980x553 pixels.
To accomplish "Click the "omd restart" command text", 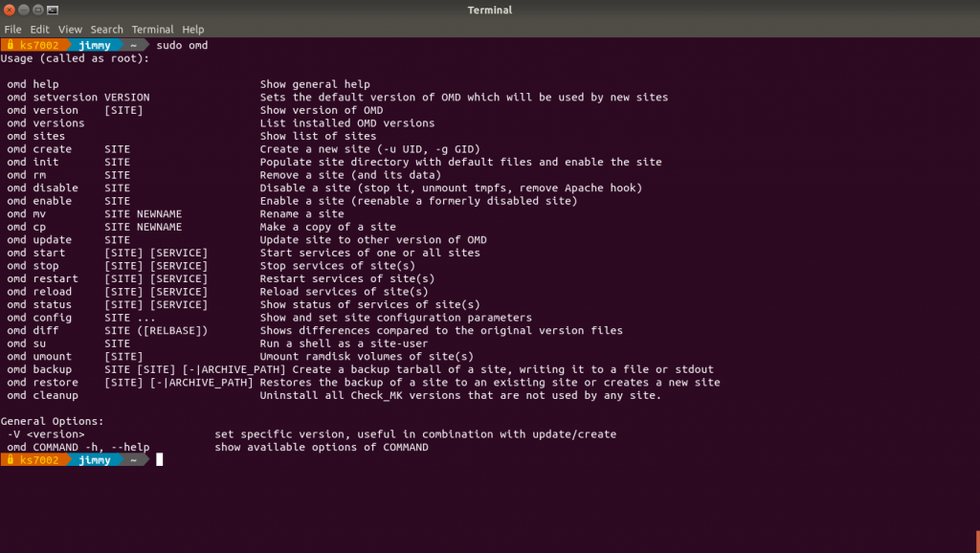I will (x=42, y=278).
